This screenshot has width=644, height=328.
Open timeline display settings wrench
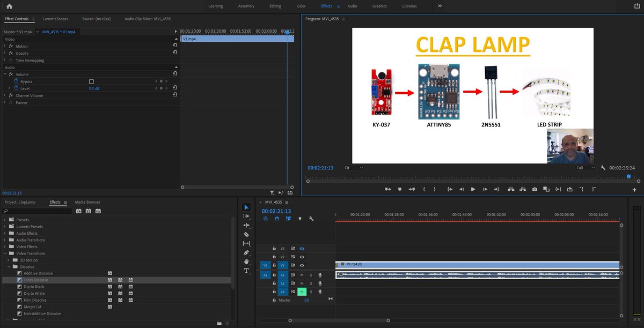pyautogui.click(x=311, y=219)
